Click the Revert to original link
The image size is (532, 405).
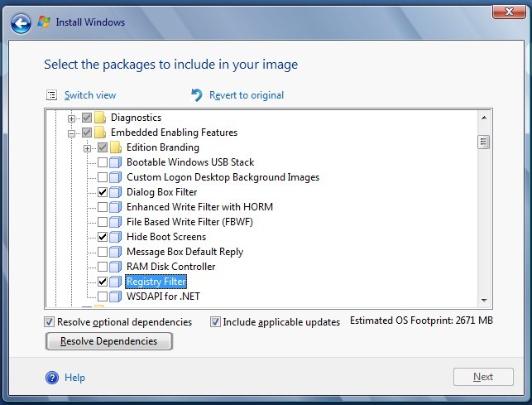[x=247, y=95]
